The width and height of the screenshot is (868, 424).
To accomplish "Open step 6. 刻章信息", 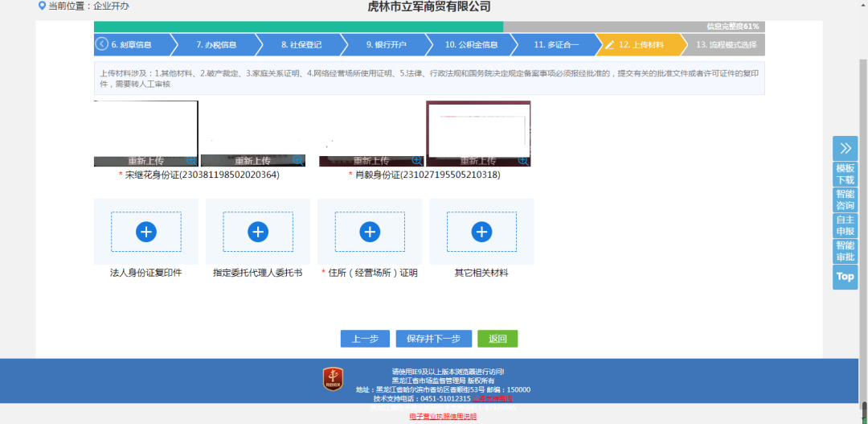I will tap(132, 45).
